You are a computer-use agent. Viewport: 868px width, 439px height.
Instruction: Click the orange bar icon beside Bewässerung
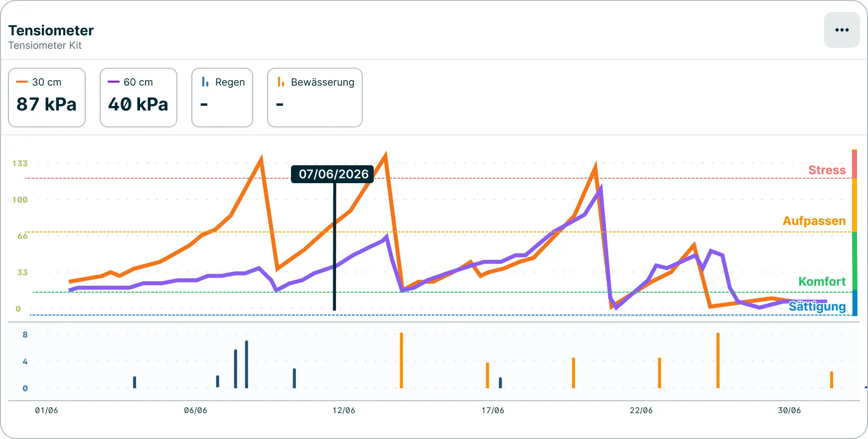tap(281, 82)
